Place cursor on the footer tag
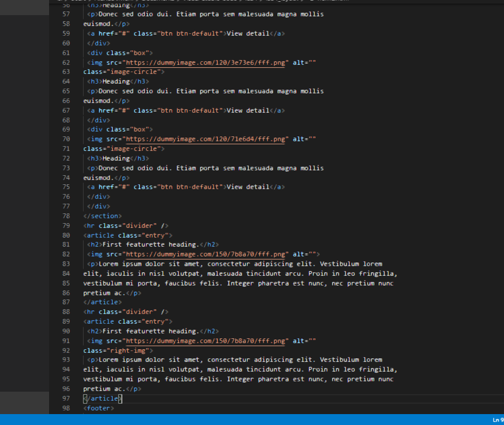 99,408
